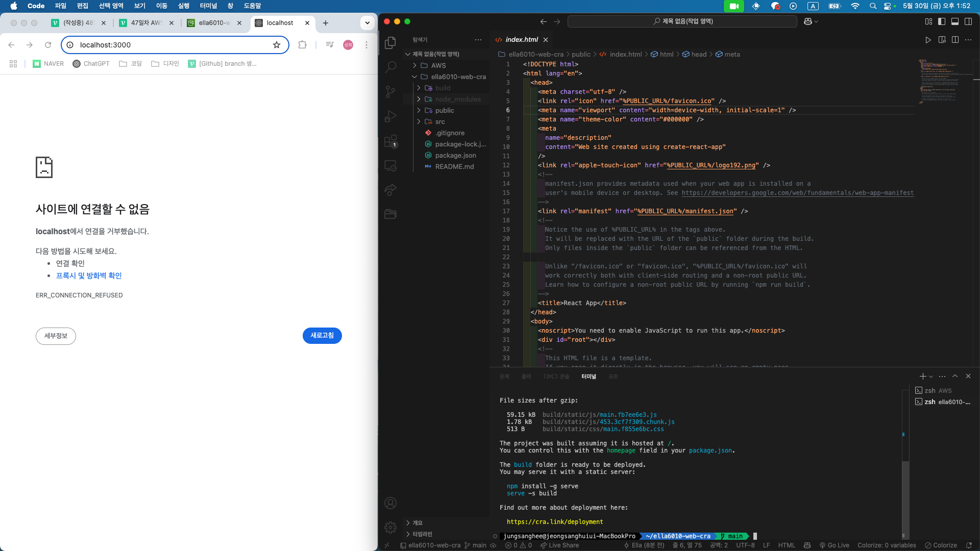Select zsh ella6010 terminal instance
980x551 pixels.
click(943, 402)
